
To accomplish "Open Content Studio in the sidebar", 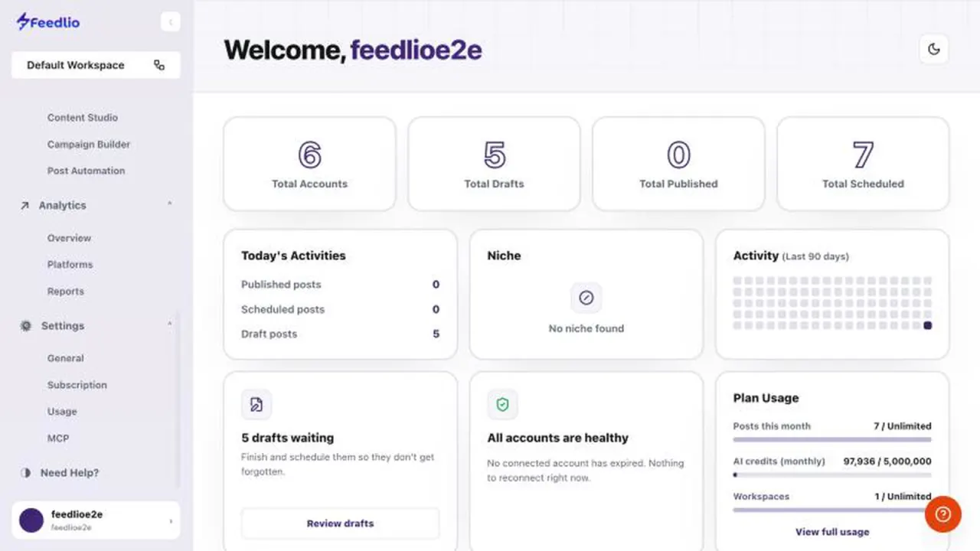I will 83,118.
